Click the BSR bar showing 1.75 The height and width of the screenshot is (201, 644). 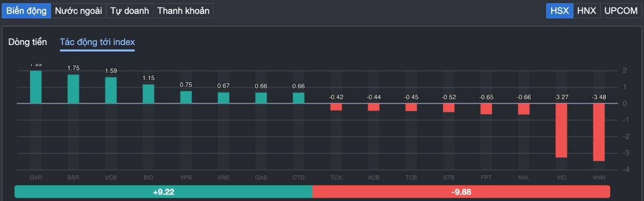pos(74,89)
